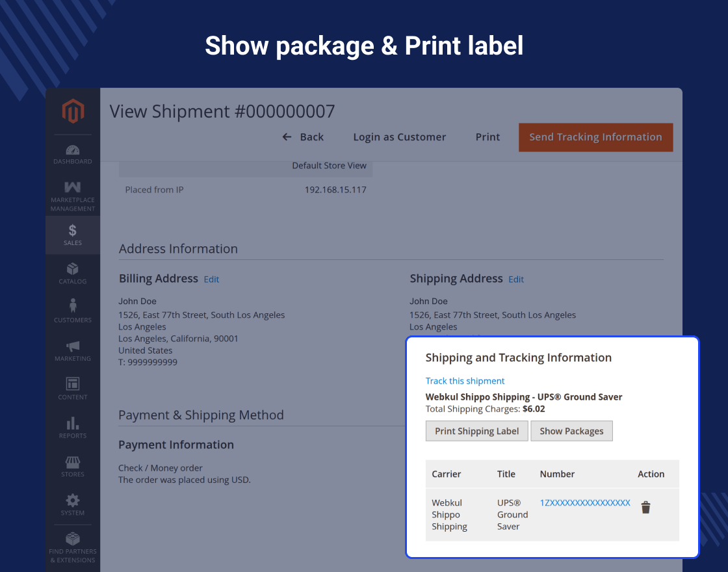Edit the Shipping Address

pos(516,279)
